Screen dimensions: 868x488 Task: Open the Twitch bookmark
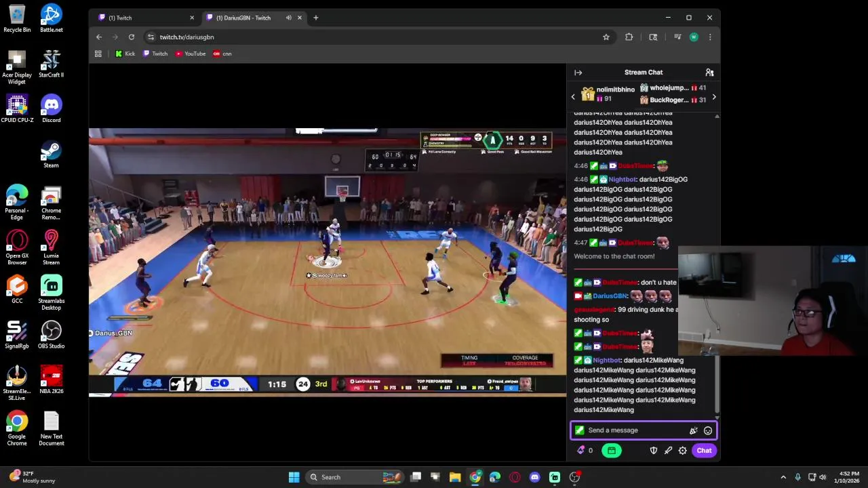[x=155, y=54]
